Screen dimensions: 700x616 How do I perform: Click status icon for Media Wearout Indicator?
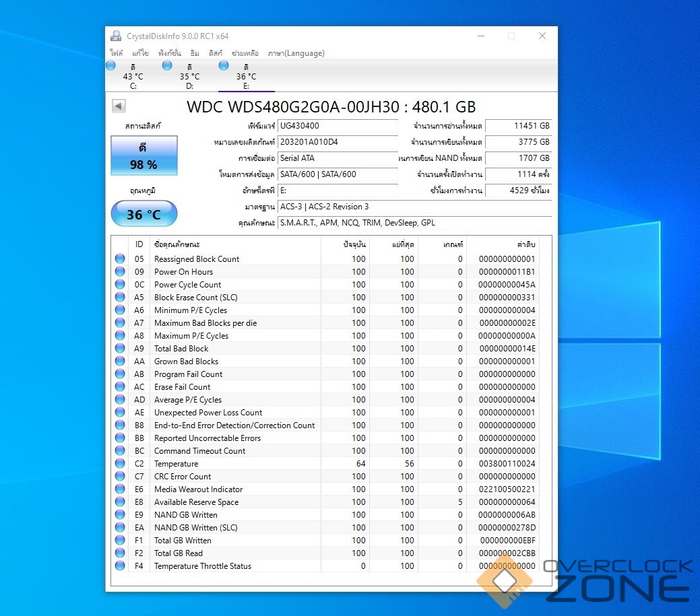click(x=120, y=489)
